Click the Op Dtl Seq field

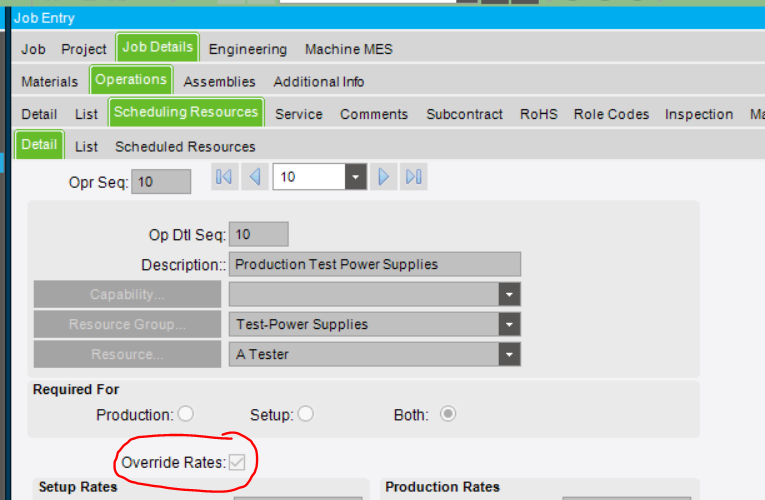(259, 235)
